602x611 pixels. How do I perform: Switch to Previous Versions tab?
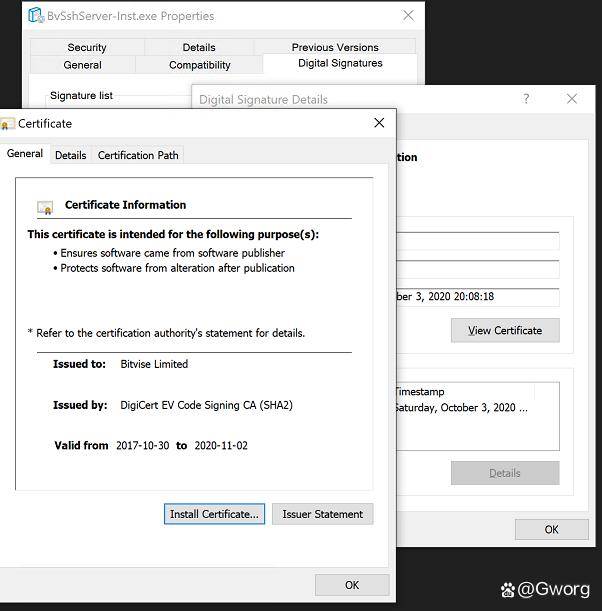pos(335,47)
